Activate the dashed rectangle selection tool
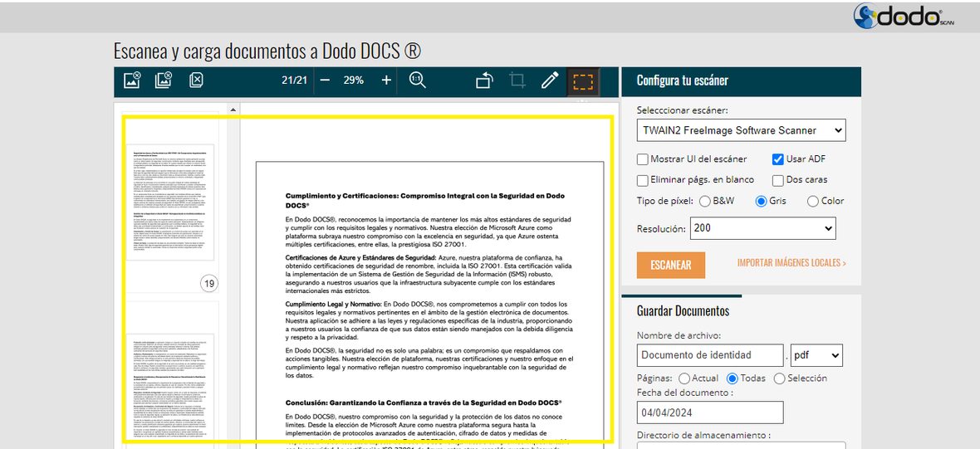Screen dimensions: 980x449 [583, 82]
